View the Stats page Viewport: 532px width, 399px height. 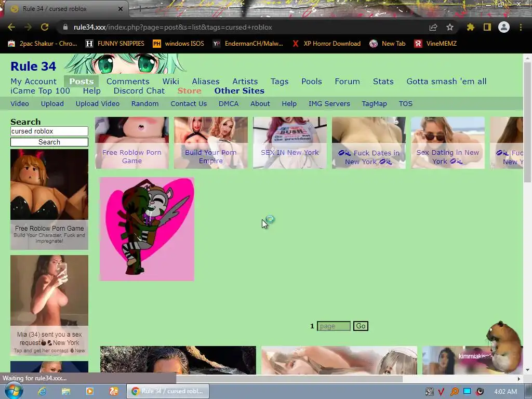pos(383,82)
